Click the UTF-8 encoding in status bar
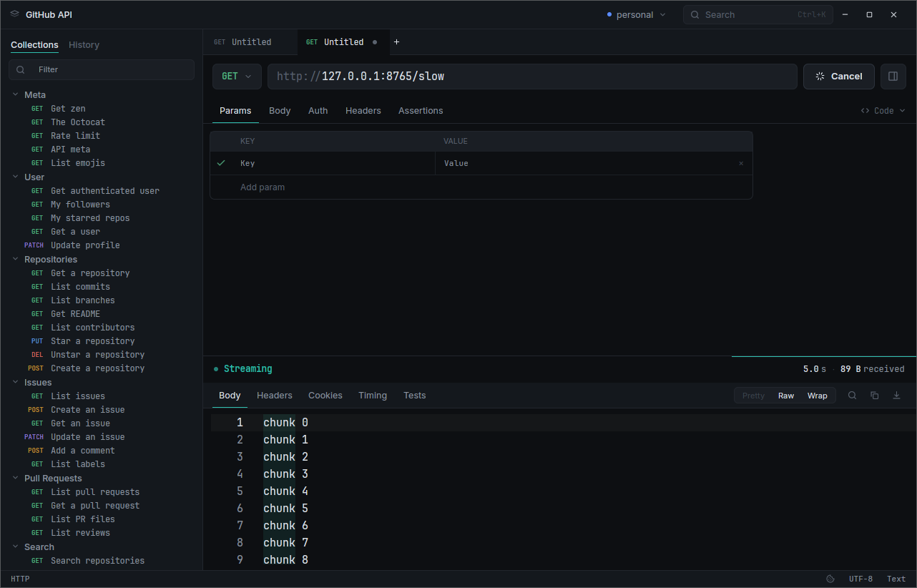The width and height of the screenshot is (917, 588). pos(860,579)
